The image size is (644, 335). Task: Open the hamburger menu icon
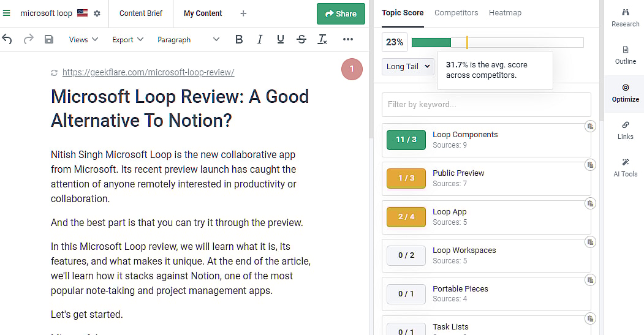(7, 13)
